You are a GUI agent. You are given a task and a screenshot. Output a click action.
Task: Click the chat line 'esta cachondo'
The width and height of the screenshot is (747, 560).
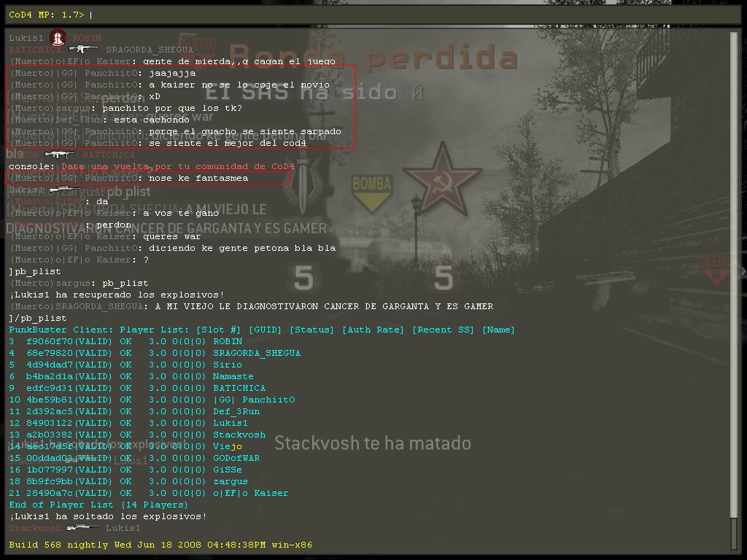99,120
